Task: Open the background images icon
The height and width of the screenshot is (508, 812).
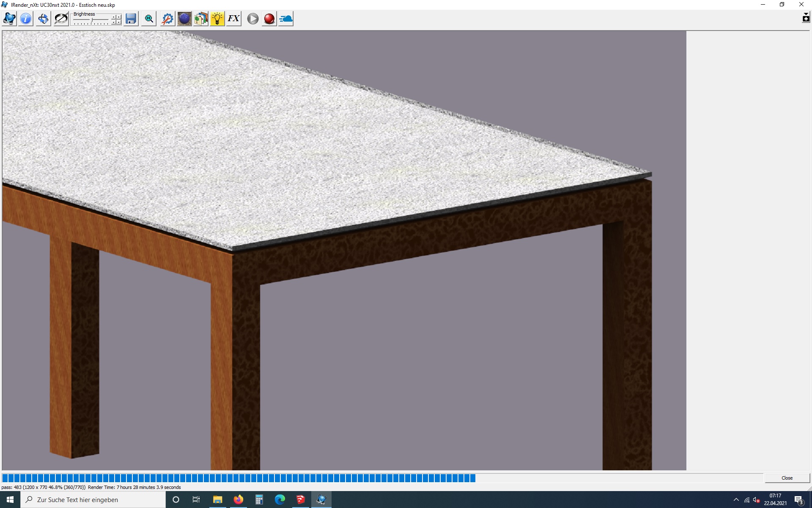Action: pos(201,19)
